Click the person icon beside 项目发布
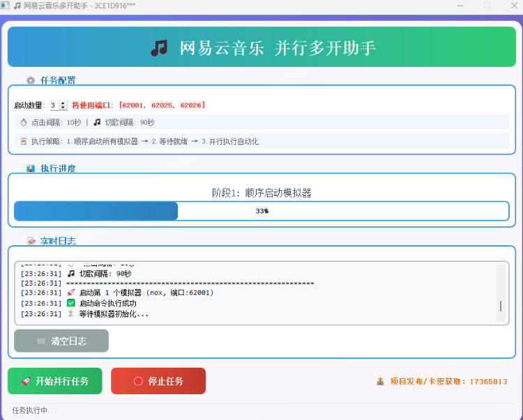 (380, 382)
